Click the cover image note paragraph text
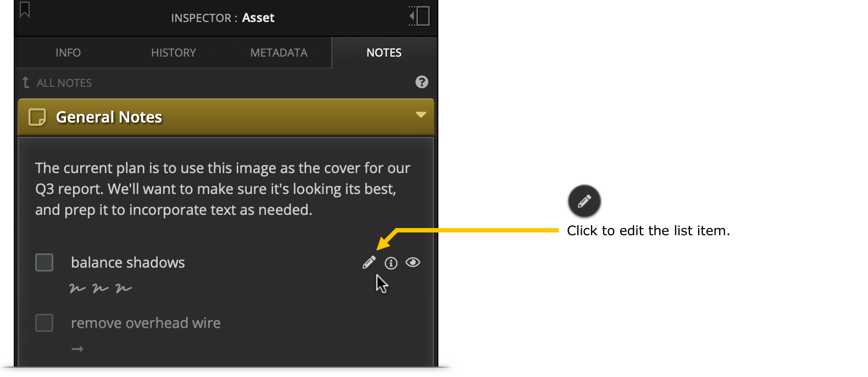 click(x=222, y=189)
